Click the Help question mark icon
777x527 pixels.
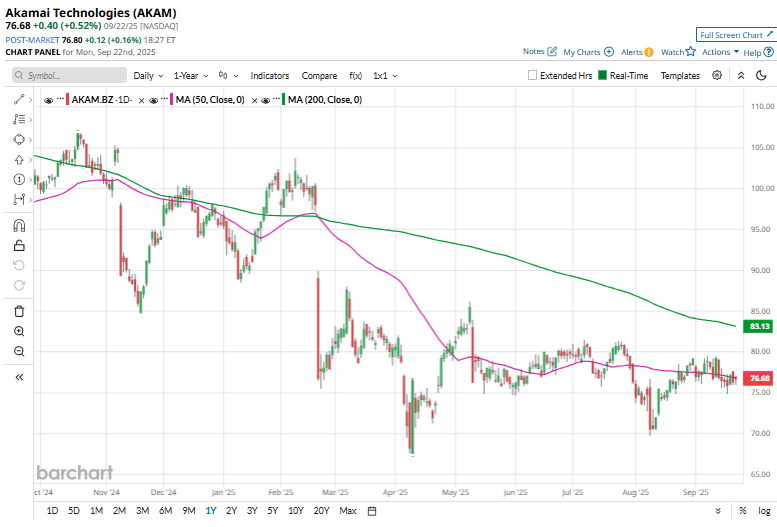pos(769,52)
